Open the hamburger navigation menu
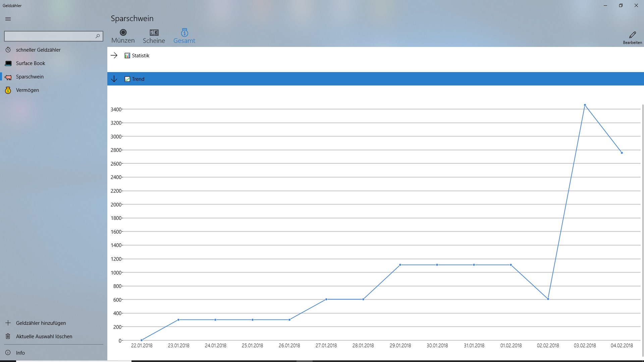 (8, 19)
